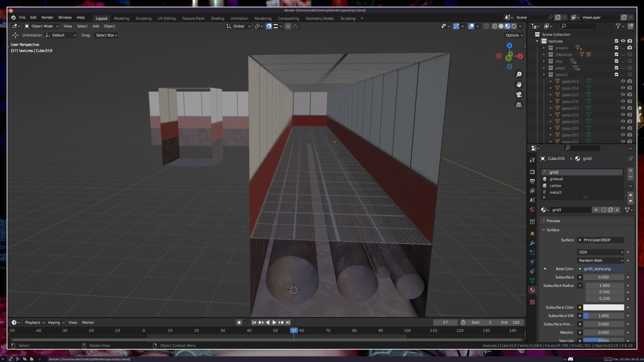
Task: Toggle the camera view icon
Action: (519, 95)
